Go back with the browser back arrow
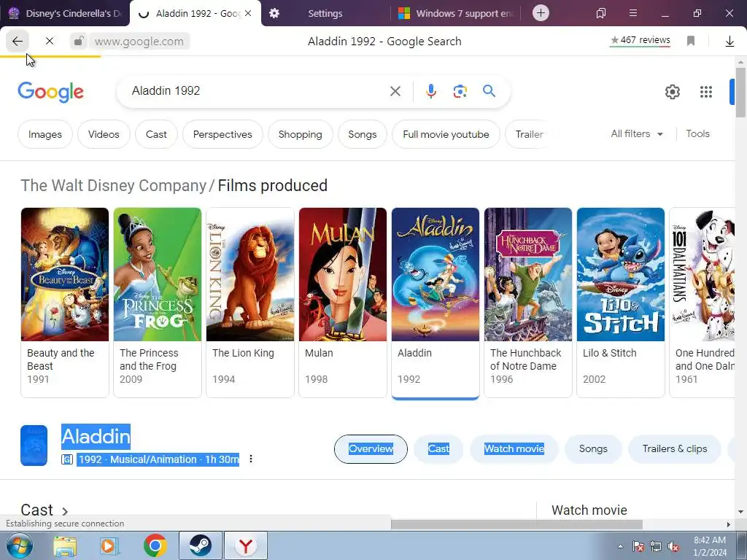The image size is (747, 560). pyautogui.click(x=18, y=42)
